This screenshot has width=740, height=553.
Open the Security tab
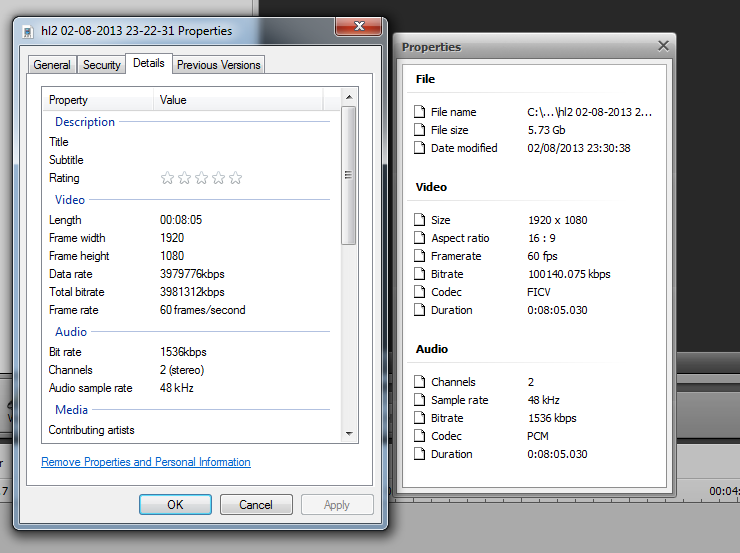pos(102,65)
